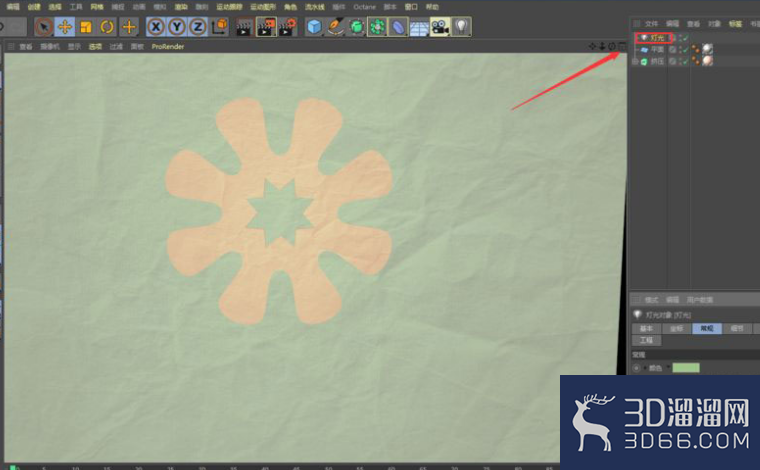Render the active view clapperboard
The width and height of the screenshot is (760, 470).
244,27
